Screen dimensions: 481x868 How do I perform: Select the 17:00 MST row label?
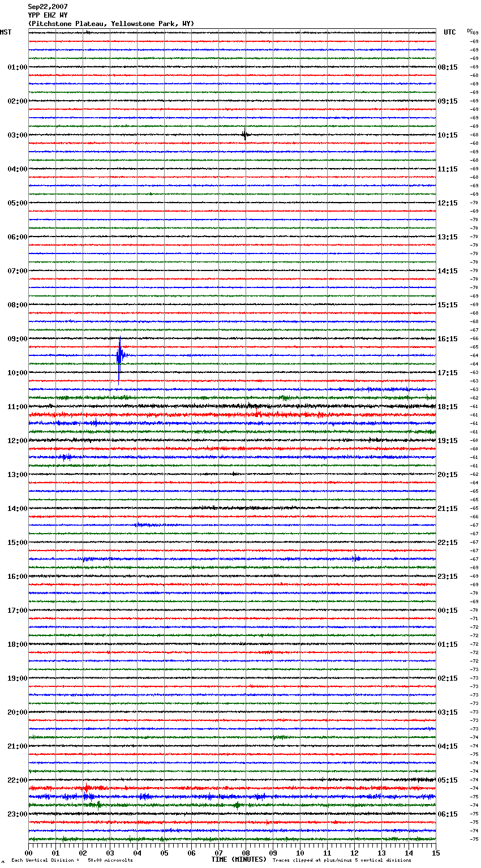[18, 611]
